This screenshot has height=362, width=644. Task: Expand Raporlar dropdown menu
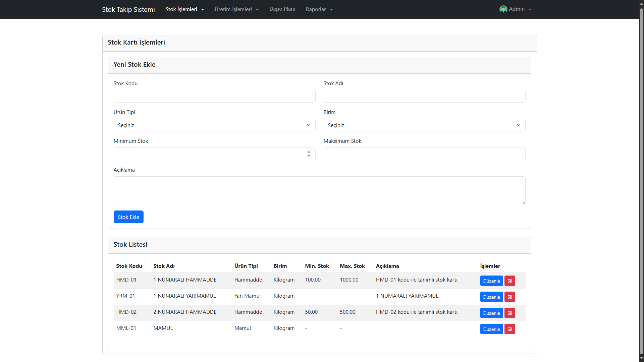319,9
